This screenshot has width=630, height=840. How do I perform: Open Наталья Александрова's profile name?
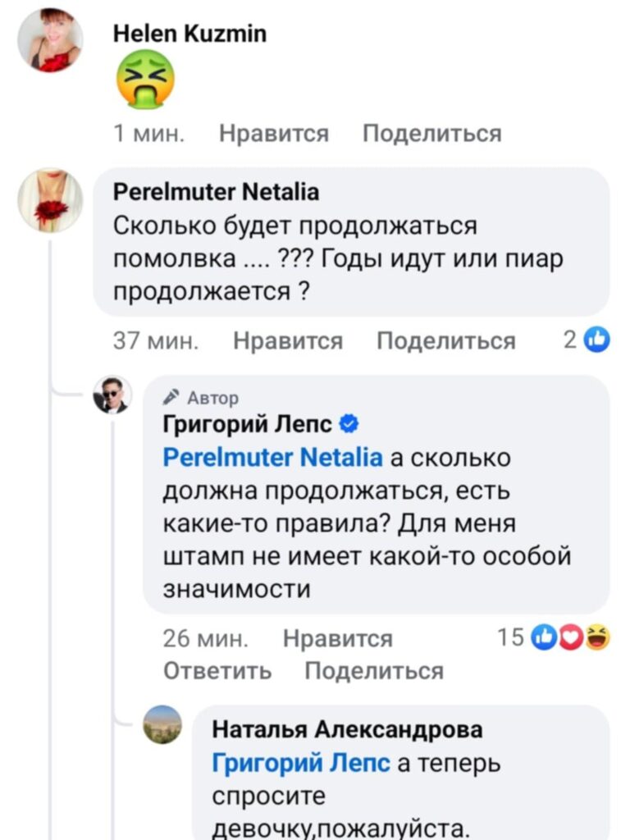tap(347, 728)
